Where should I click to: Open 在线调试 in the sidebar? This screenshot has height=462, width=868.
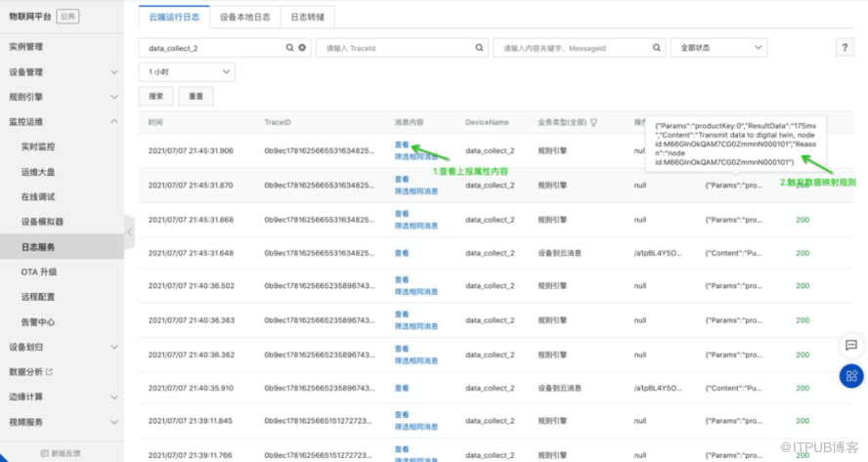click(x=39, y=197)
